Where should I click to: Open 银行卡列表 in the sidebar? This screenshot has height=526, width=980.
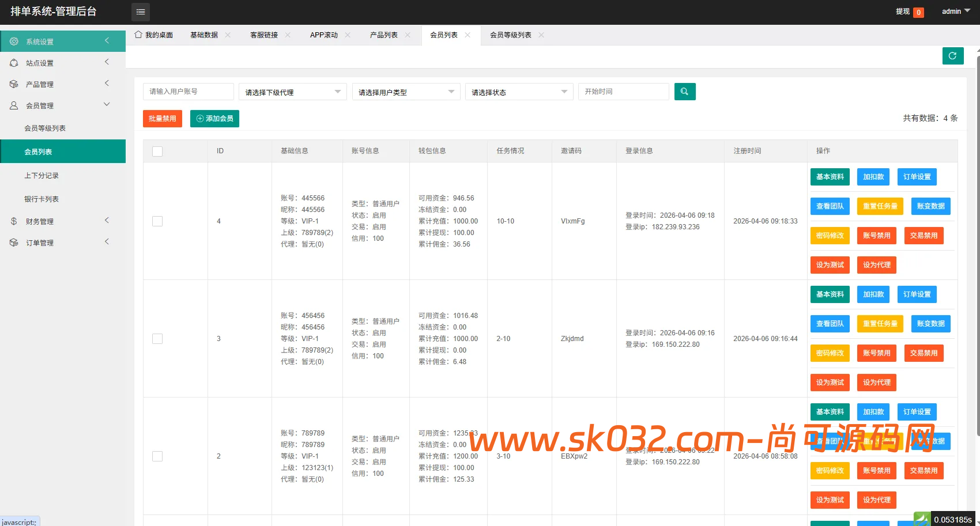pos(63,199)
